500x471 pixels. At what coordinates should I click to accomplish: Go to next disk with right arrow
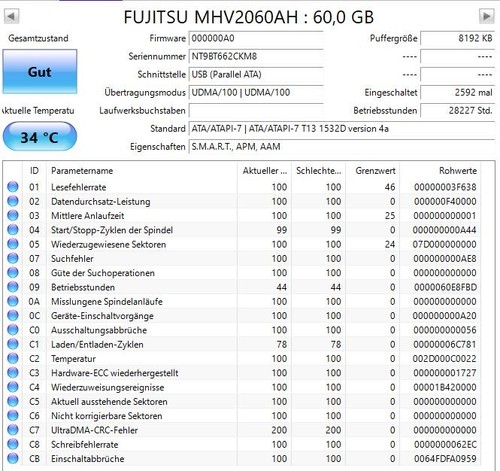(486, 16)
